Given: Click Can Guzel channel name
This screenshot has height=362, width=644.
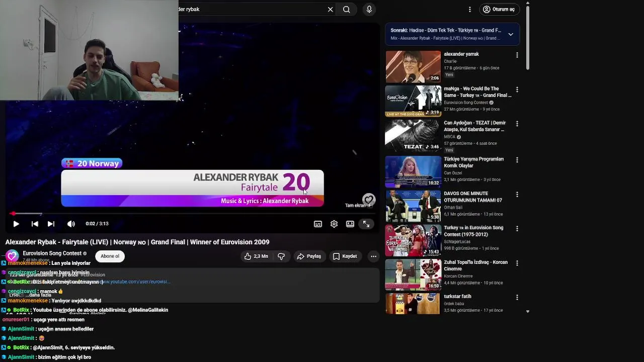Looking at the screenshot, I should [x=453, y=173].
